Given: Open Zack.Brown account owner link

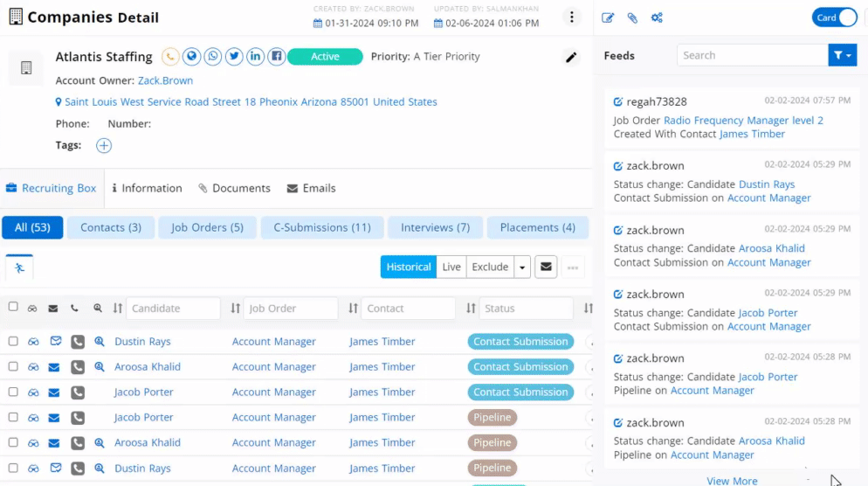Looking at the screenshot, I should coord(166,80).
